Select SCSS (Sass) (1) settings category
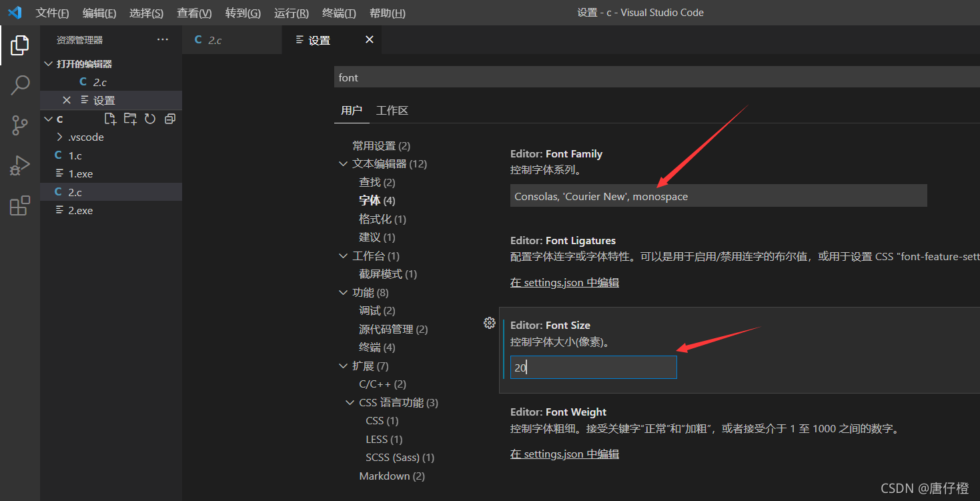980x501 pixels. (x=400, y=458)
